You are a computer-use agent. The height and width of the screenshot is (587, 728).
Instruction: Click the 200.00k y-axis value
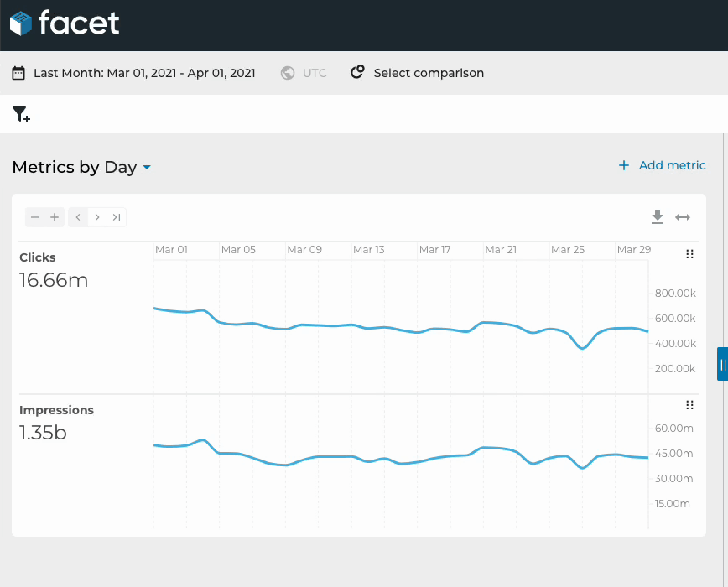point(675,369)
